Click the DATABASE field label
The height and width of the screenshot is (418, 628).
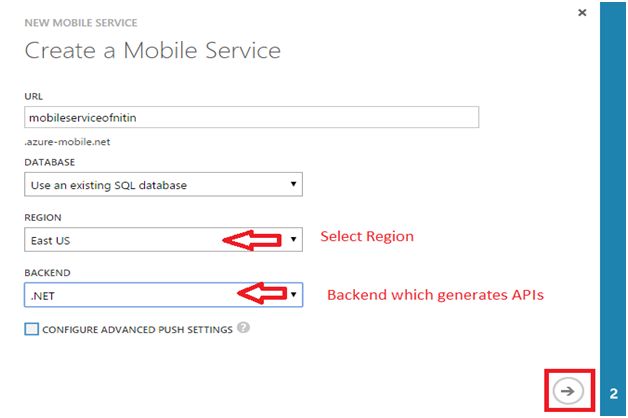(x=49, y=161)
